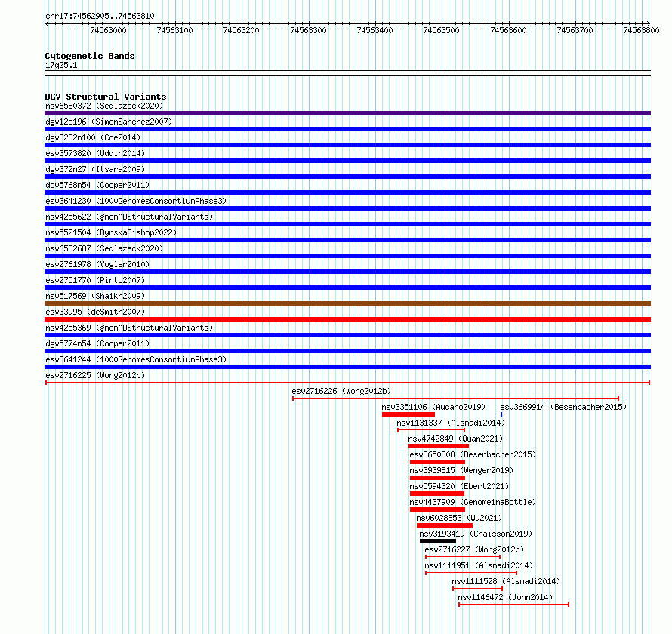Viewport: 672px width, 634px height.
Task: Click the chr17:74562905..74563810 coordinate label
Action: pos(100,16)
